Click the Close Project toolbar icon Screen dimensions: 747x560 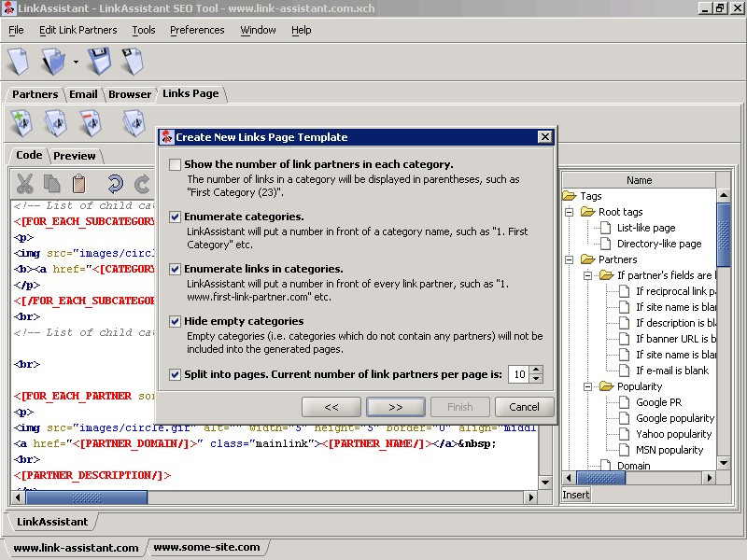[133, 61]
